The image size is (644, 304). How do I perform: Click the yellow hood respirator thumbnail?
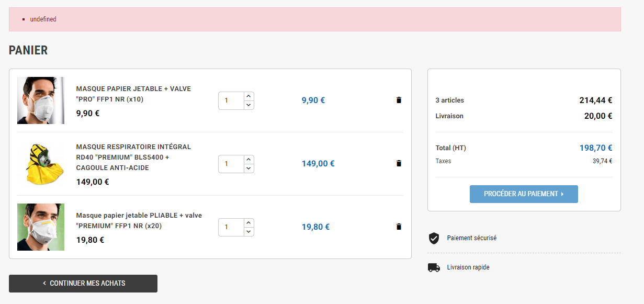click(41, 164)
